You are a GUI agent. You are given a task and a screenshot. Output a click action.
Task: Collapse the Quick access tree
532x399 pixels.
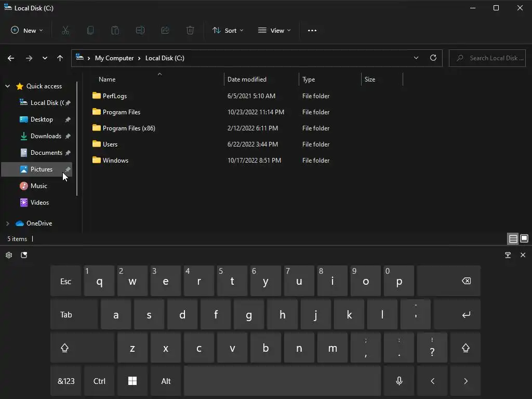(x=7, y=86)
